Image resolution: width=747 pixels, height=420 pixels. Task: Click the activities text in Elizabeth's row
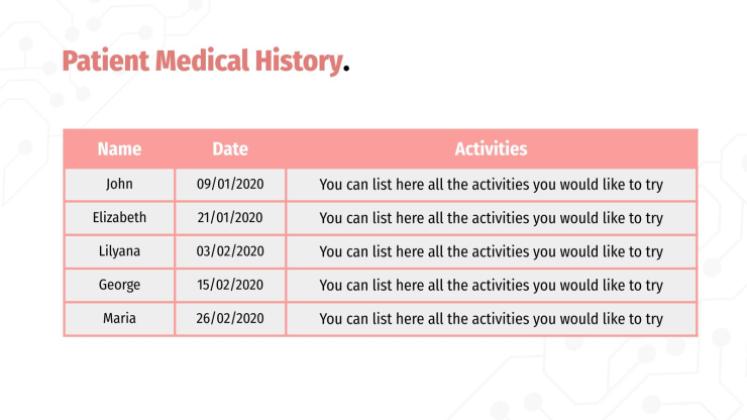tap(491, 218)
